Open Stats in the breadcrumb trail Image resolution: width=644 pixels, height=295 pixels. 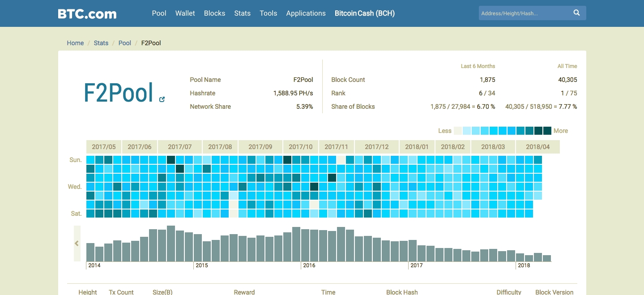101,43
